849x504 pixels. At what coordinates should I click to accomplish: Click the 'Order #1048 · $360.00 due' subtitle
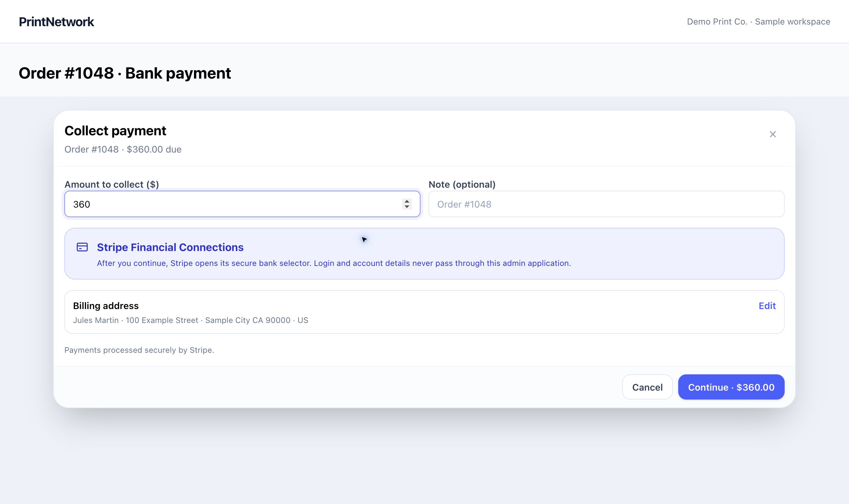[123, 150]
